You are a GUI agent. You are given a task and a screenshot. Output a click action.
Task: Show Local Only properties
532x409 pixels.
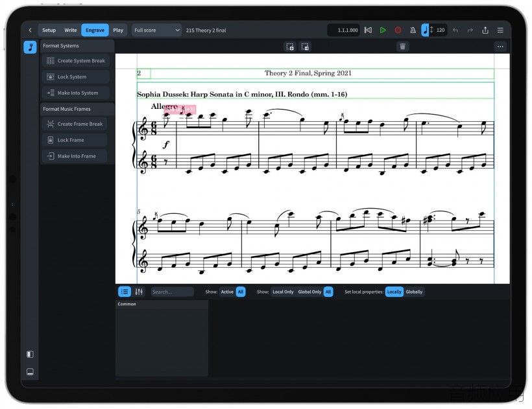(x=283, y=292)
